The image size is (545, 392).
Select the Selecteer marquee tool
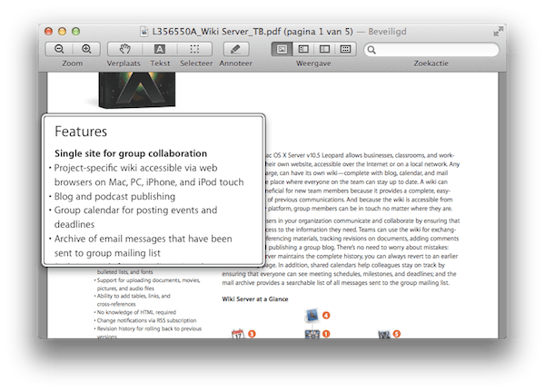(x=194, y=49)
